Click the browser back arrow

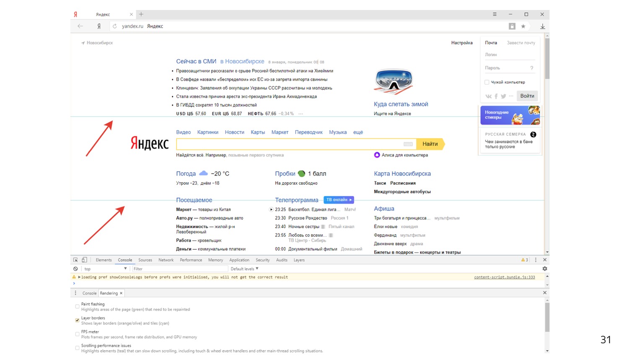80,26
